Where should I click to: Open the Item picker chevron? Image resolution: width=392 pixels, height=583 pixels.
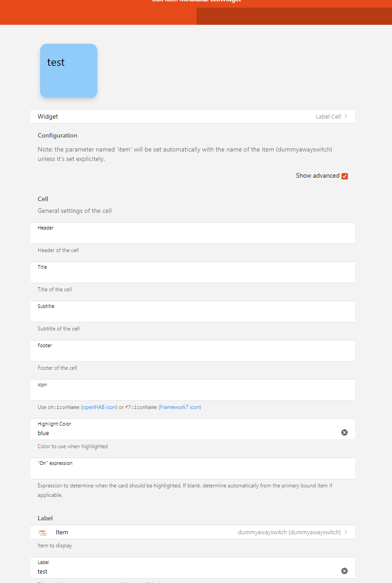346,532
